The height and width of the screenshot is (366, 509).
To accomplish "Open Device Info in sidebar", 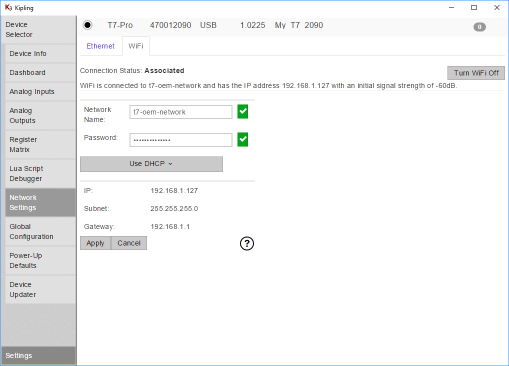I will pos(40,54).
